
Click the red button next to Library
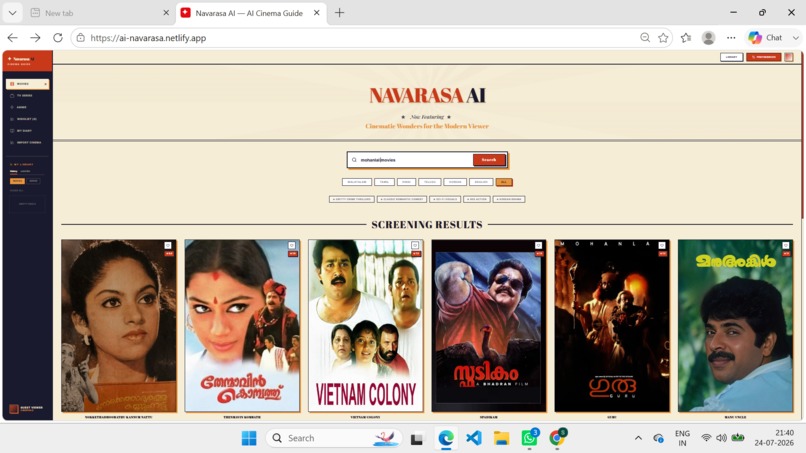(x=764, y=57)
